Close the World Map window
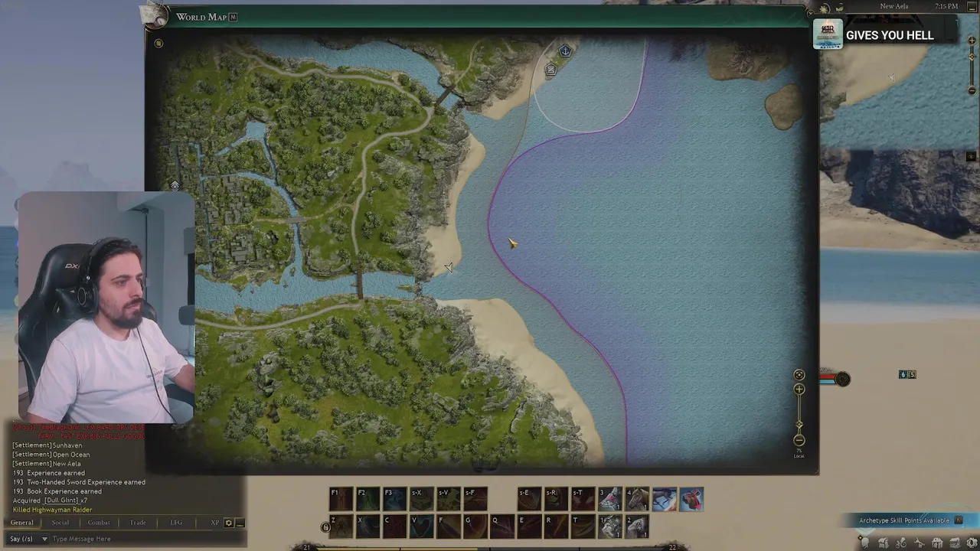 pyautogui.click(x=811, y=13)
